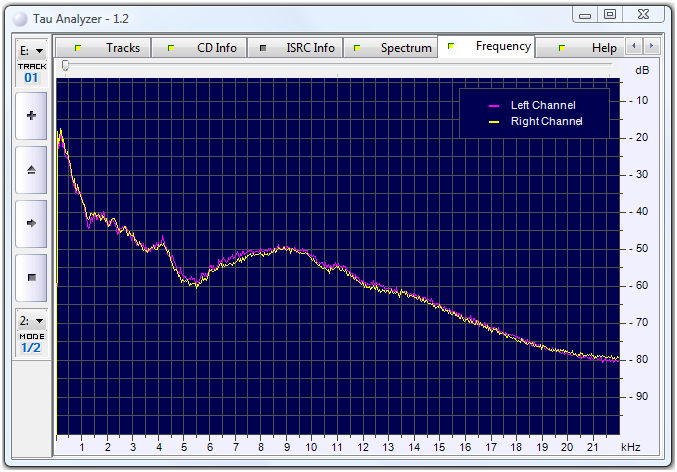The image size is (677, 472).
Task: Click the plus button in the sidebar
Action: tap(30, 116)
